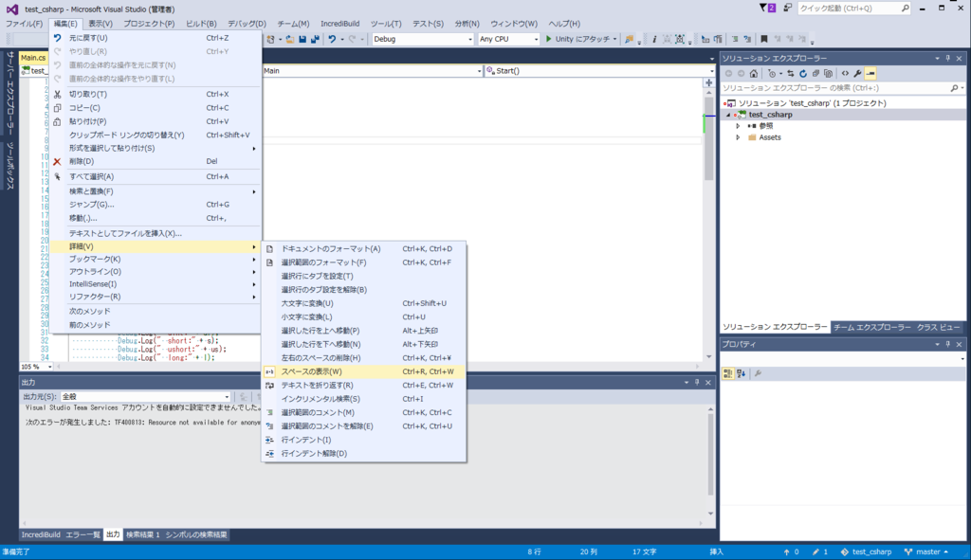Click the Output panel vertical scrollbar

(710, 461)
